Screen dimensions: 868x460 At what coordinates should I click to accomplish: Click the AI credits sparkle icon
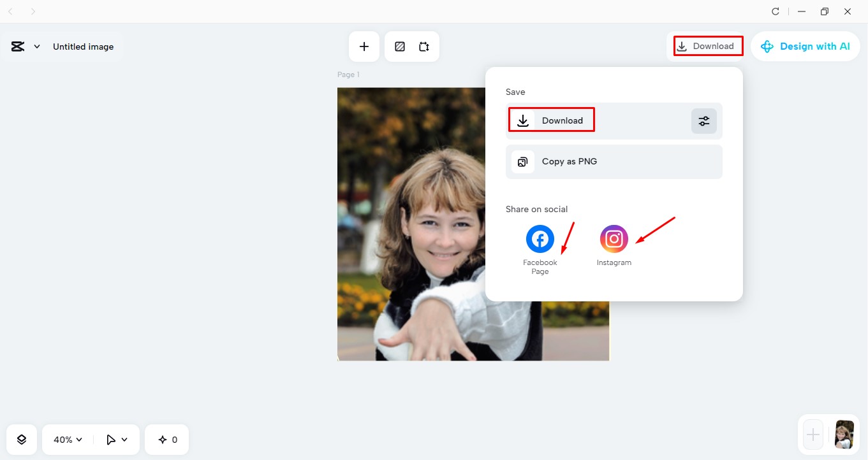click(x=166, y=439)
